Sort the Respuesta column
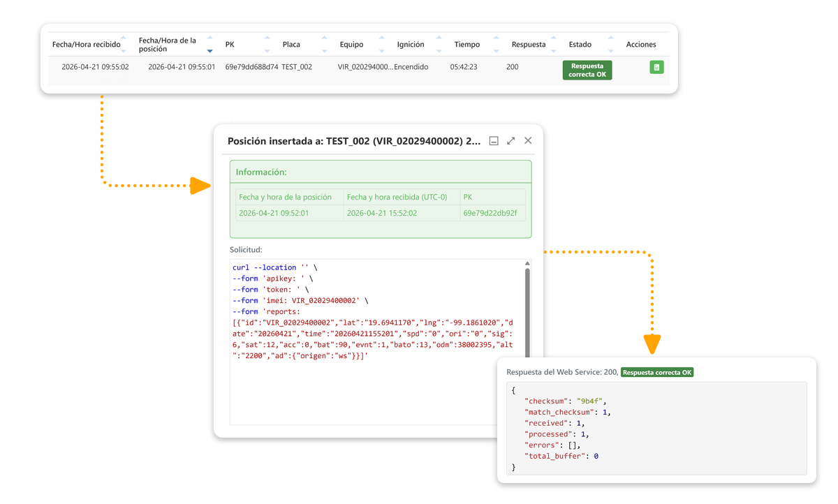This screenshot has height=504, width=838. [x=553, y=44]
